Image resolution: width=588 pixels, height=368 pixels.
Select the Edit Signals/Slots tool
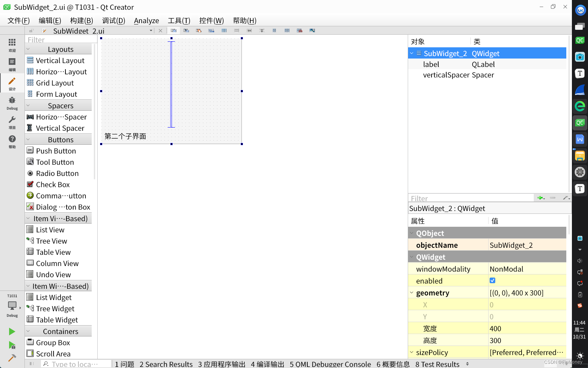click(186, 30)
